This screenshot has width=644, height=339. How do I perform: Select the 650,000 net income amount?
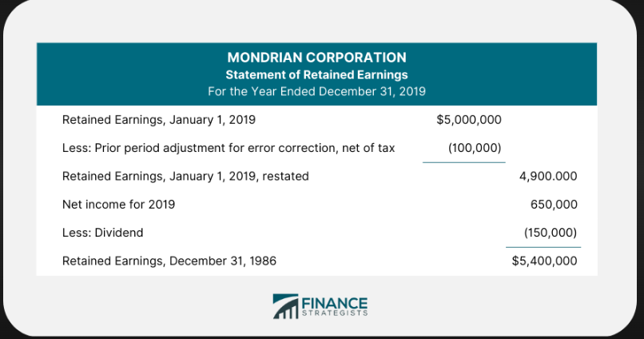(554, 204)
